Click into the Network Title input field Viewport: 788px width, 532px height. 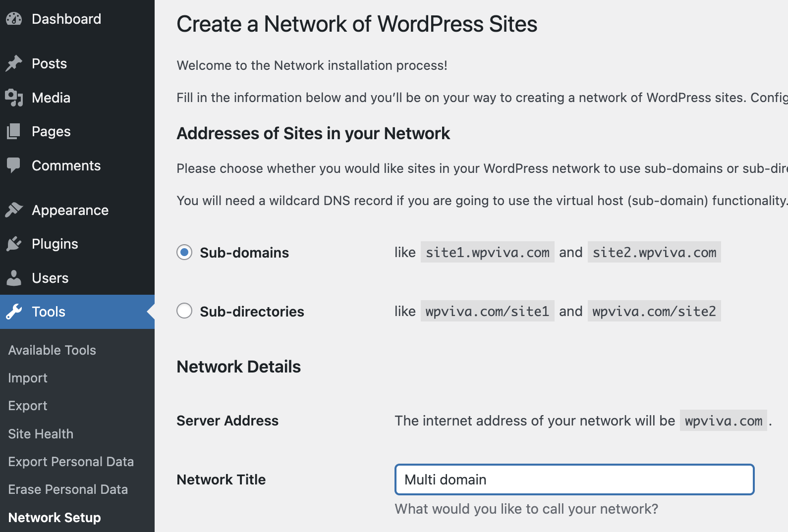(x=574, y=479)
